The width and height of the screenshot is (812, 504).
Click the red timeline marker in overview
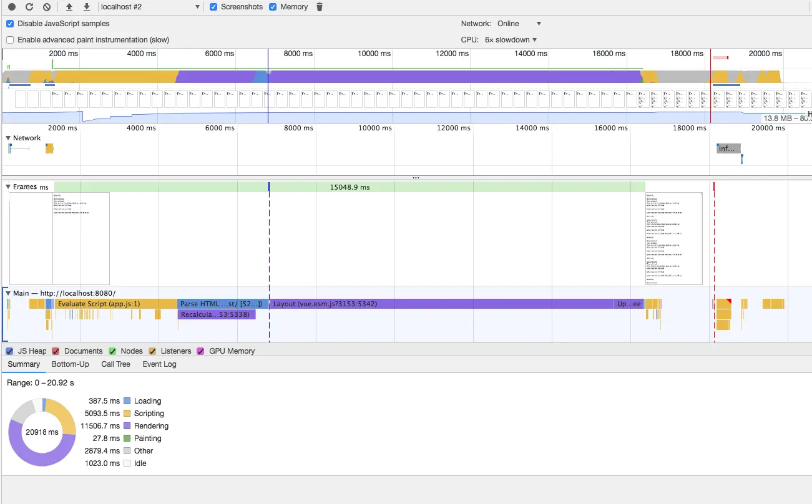[x=710, y=86]
